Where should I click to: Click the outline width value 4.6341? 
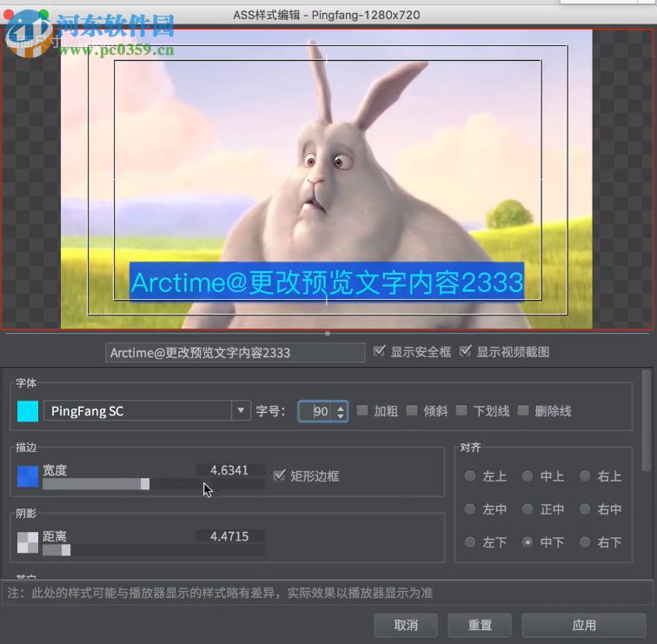[229, 470]
